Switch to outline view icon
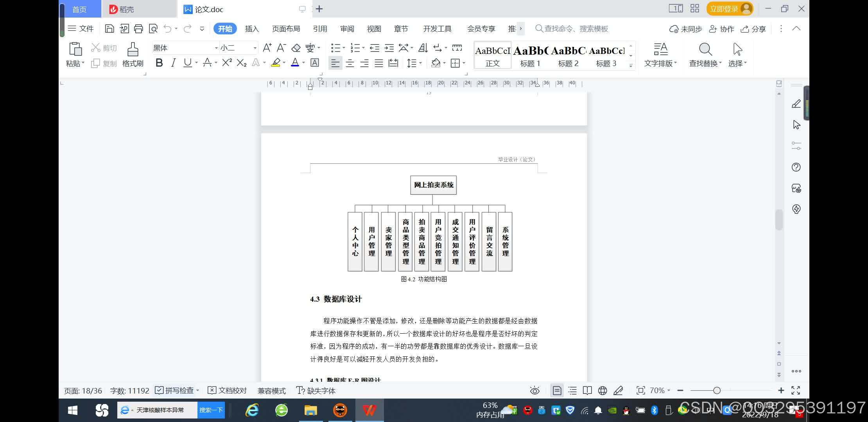Image resolution: width=868 pixels, height=422 pixels. point(572,390)
